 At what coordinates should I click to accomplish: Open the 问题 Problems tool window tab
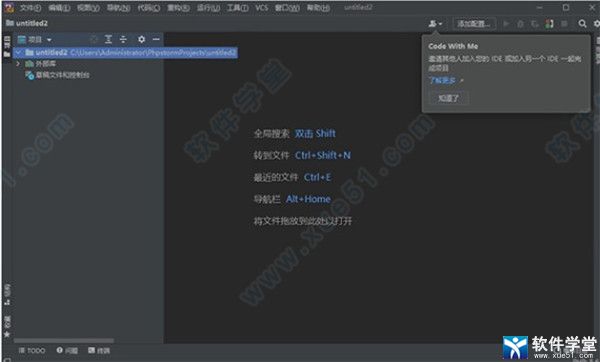click(67, 351)
